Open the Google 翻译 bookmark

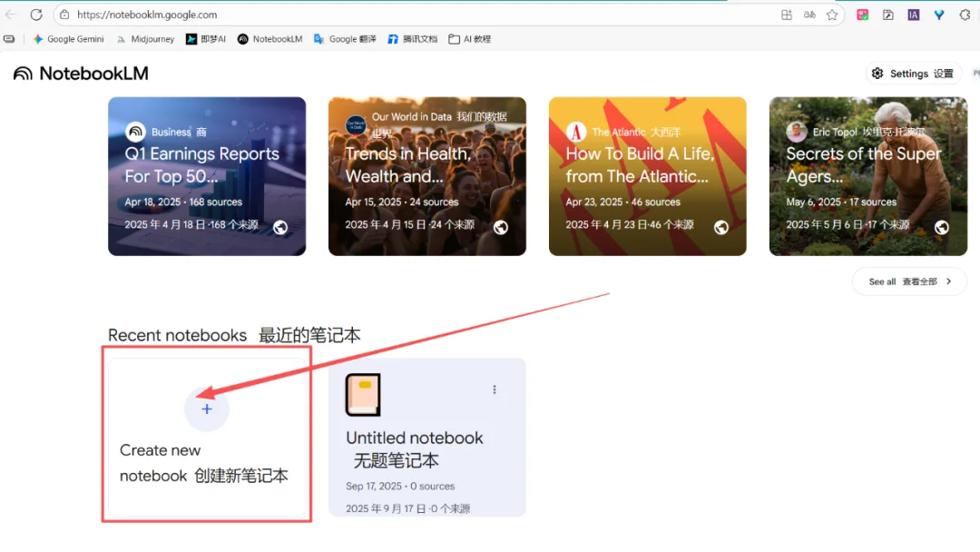click(345, 39)
